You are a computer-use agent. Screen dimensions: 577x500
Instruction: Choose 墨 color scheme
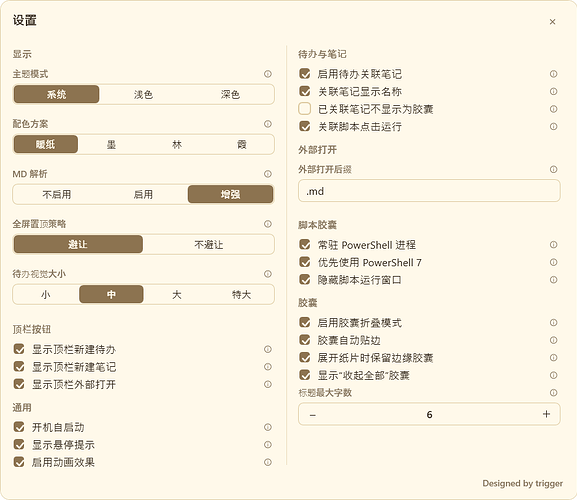click(x=111, y=145)
